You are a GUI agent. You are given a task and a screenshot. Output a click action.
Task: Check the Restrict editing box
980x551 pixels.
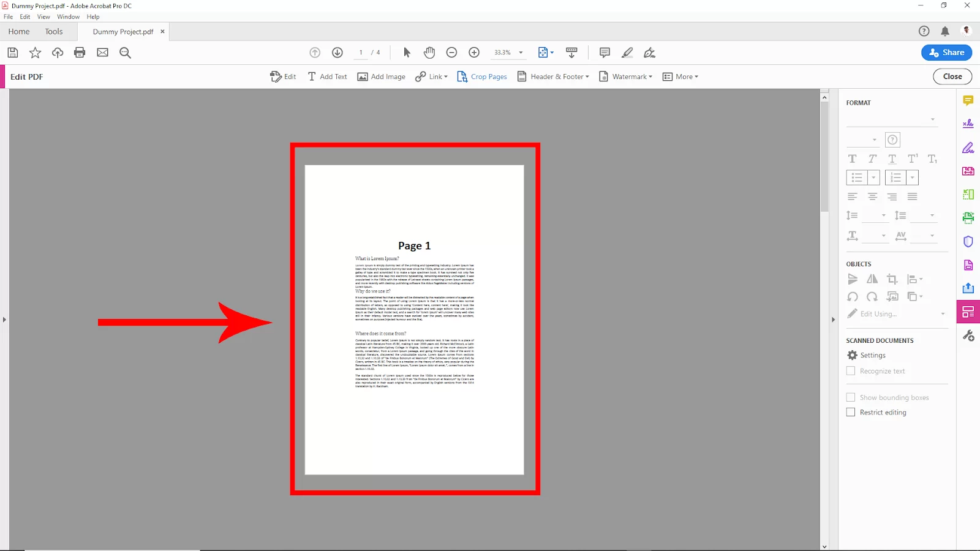851,413
